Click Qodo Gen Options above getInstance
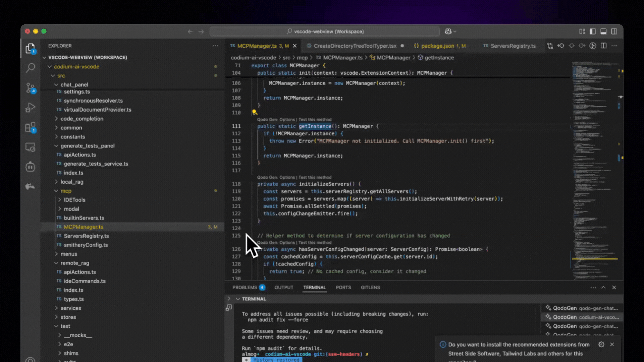This screenshot has width=644, height=362. click(x=276, y=120)
